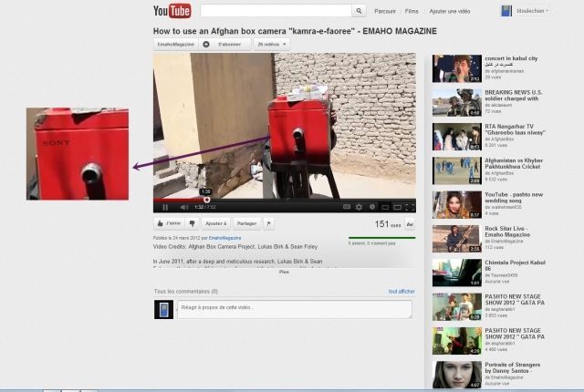Open 'Portraits of Strangers by Danny Santos' title

point(513,367)
